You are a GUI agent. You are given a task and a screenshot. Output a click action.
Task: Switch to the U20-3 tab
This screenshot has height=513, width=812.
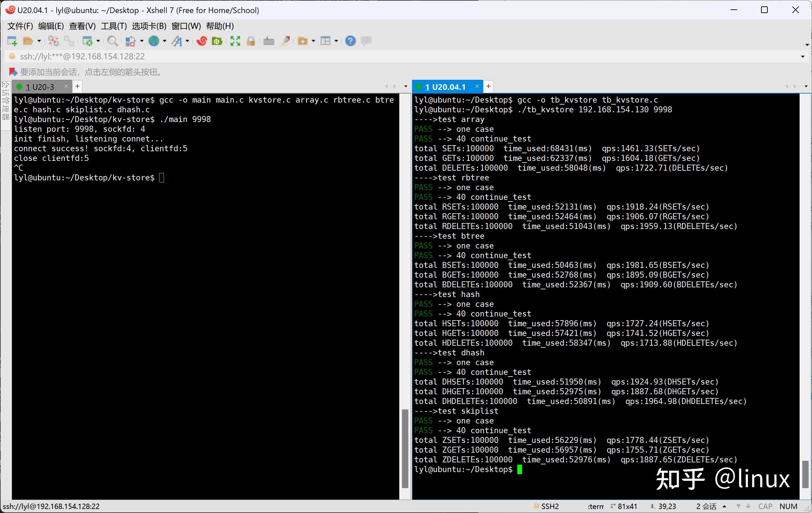coord(41,87)
